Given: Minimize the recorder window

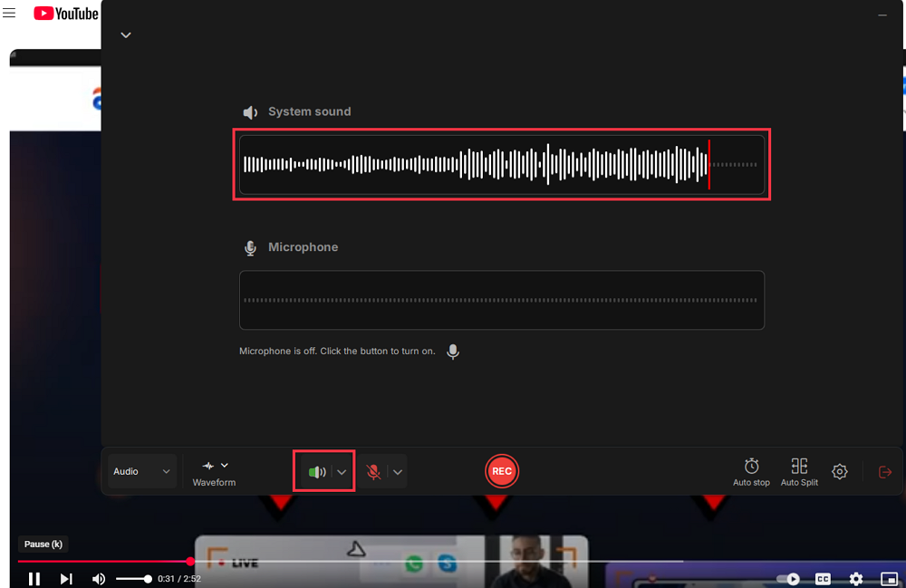Looking at the screenshot, I should point(882,15).
